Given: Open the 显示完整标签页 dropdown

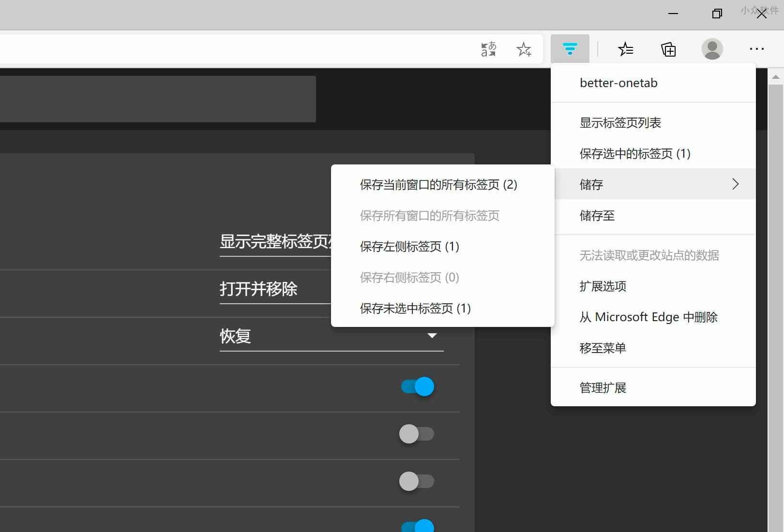Looking at the screenshot, I should [x=275, y=242].
